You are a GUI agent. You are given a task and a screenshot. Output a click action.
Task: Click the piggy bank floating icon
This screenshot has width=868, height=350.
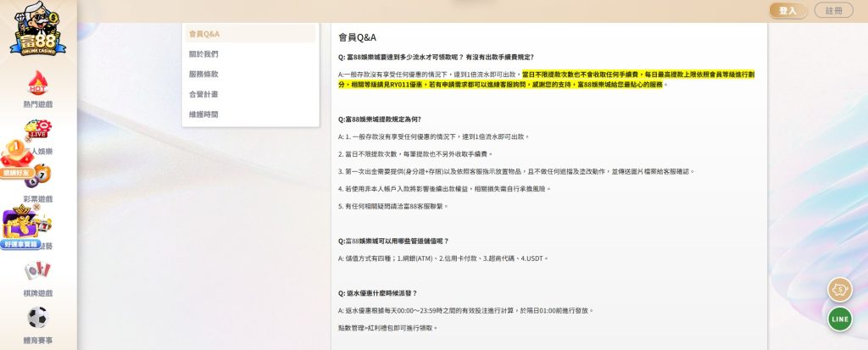coord(840,290)
